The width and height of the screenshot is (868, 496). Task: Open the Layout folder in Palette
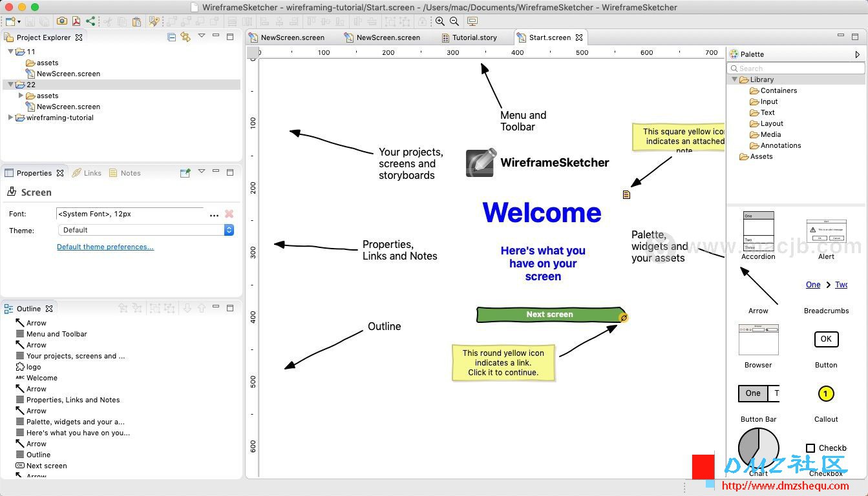coord(766,123)
